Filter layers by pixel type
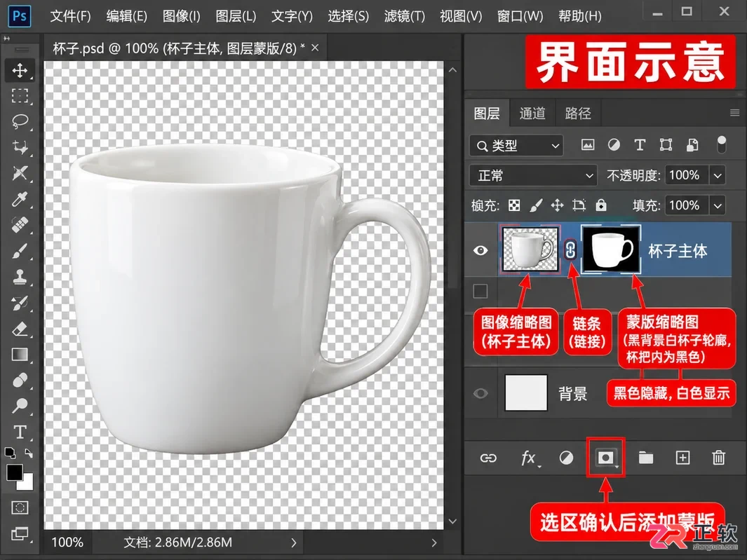Image resolution: width=747 pixels, height=560 pixels. 588,145
